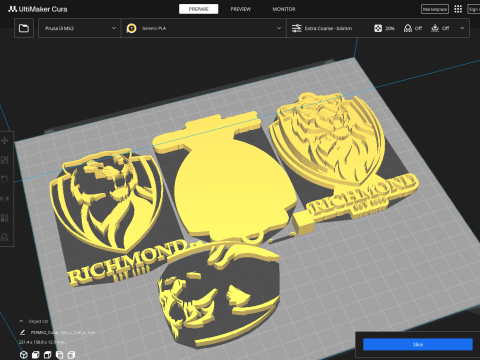
Task: Click the pencil rename icon for the job name
Action: (22, 332)
